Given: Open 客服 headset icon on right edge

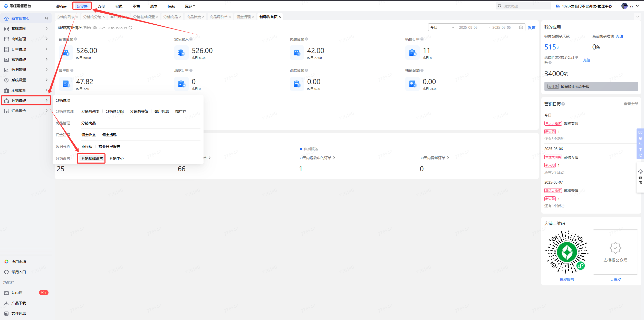Looking at the screenshot, I should (x=640, y=172).
